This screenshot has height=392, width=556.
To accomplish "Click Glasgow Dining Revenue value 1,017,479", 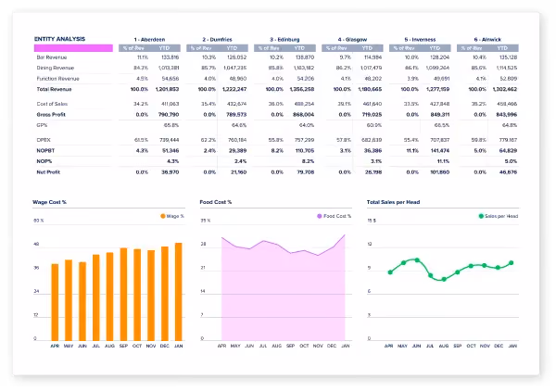I will pyautogui.click(x=371, y=68).
